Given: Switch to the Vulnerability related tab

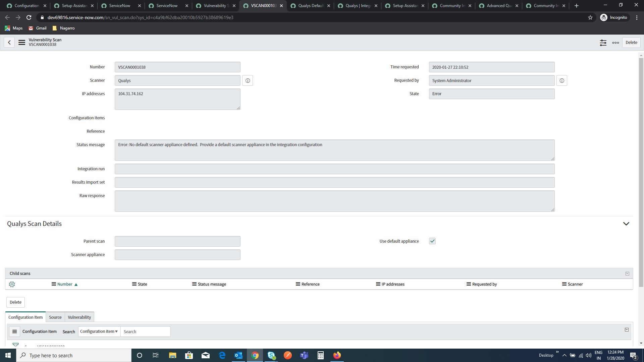Looking at the screenshot, I should click(x=79, y=317).
